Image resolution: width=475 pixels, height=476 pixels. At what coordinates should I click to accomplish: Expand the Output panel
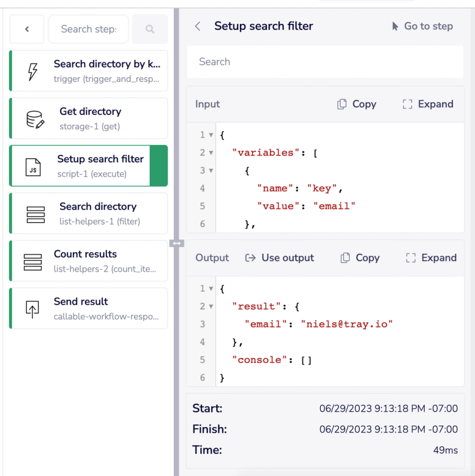point(431,258)
